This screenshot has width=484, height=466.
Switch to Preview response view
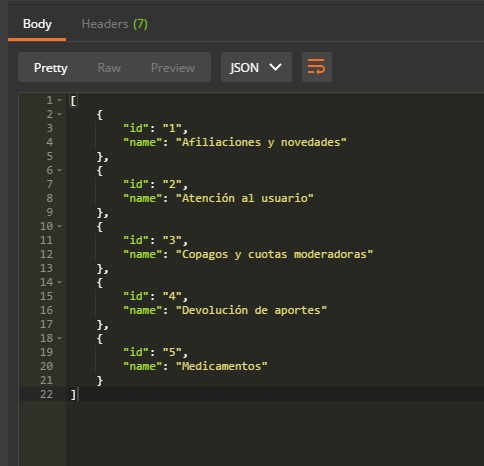[x=173, y=68]
